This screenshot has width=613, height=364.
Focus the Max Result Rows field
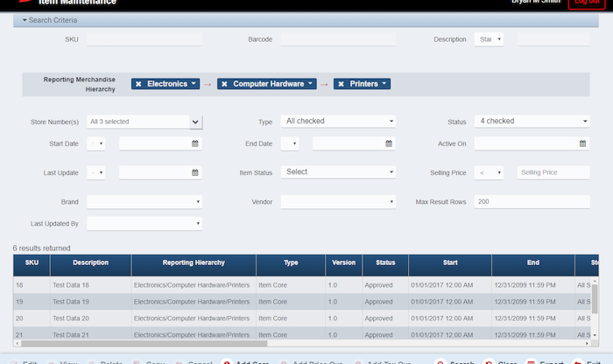pyautogui.click(x=532, y=201)
